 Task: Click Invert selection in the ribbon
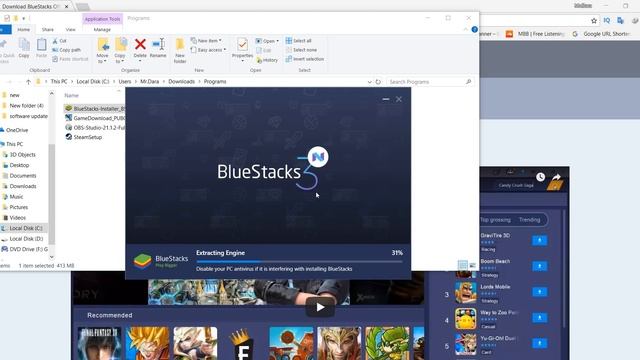(x=304, y=59)
